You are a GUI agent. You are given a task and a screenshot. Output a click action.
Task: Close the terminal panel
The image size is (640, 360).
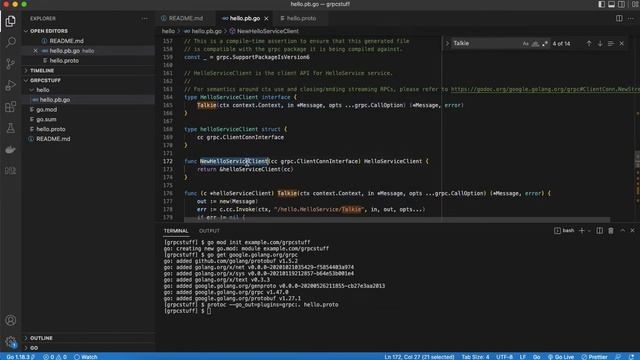632,231
